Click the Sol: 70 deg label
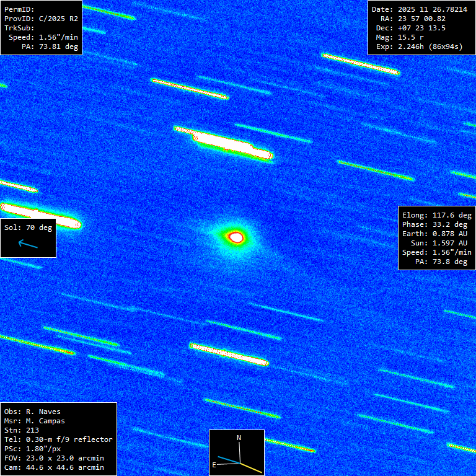 click(29, 227)
